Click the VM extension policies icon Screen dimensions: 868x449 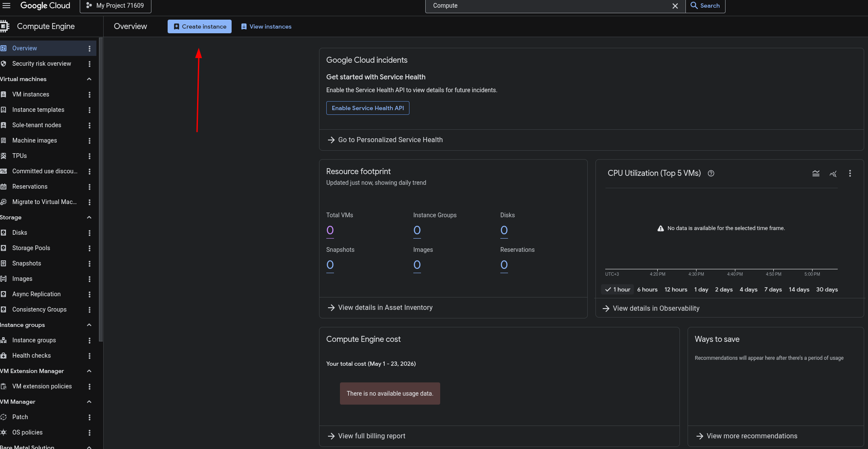[x=3, y=386]
